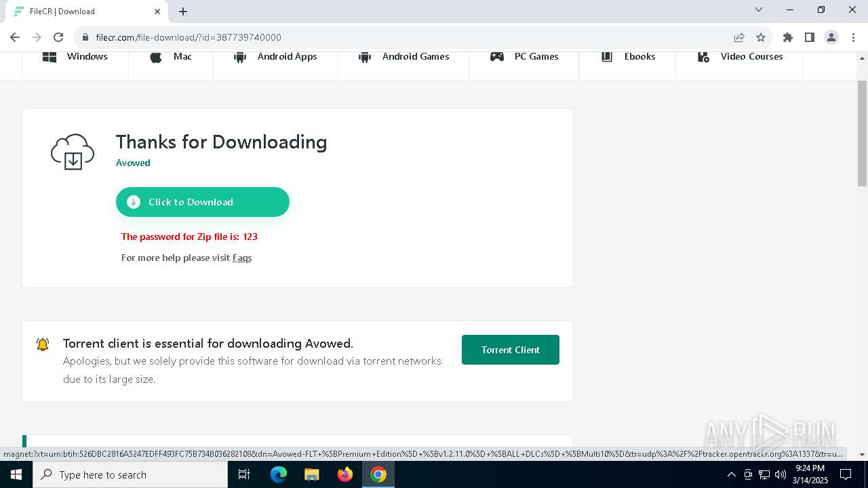868x488 pixels.
Task: Click the Android Apps robot icon
Action: 239,57
